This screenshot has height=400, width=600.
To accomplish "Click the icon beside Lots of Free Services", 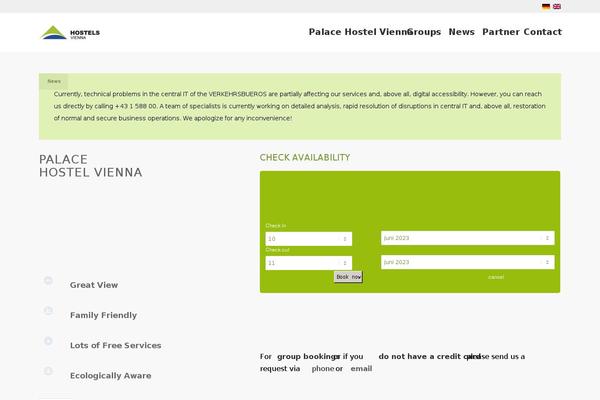I will pyautogui.click(x=48, y=341).
